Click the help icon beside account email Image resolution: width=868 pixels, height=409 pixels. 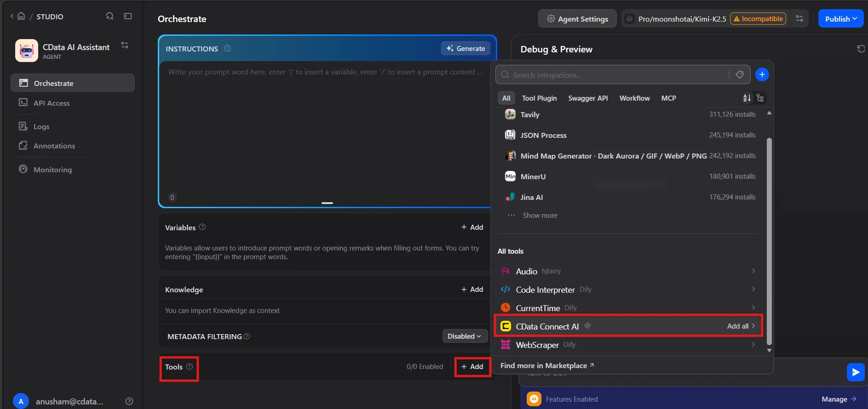point(129,401)
